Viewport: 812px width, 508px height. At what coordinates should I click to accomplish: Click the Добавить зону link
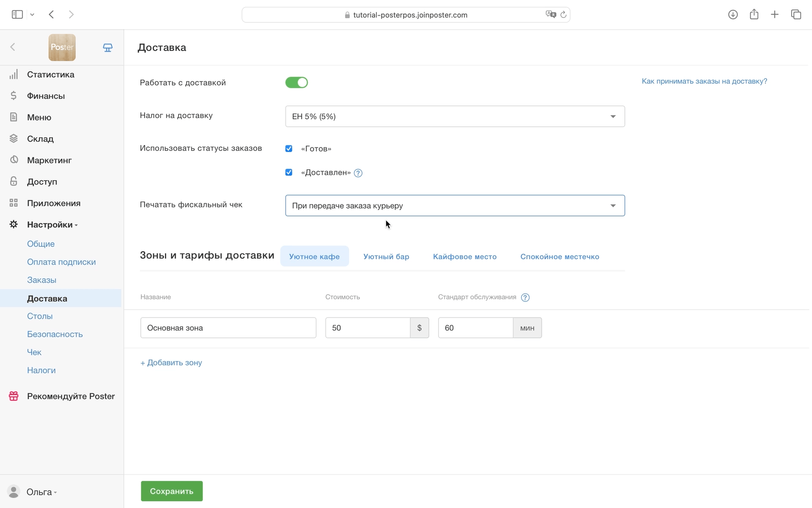171,363
